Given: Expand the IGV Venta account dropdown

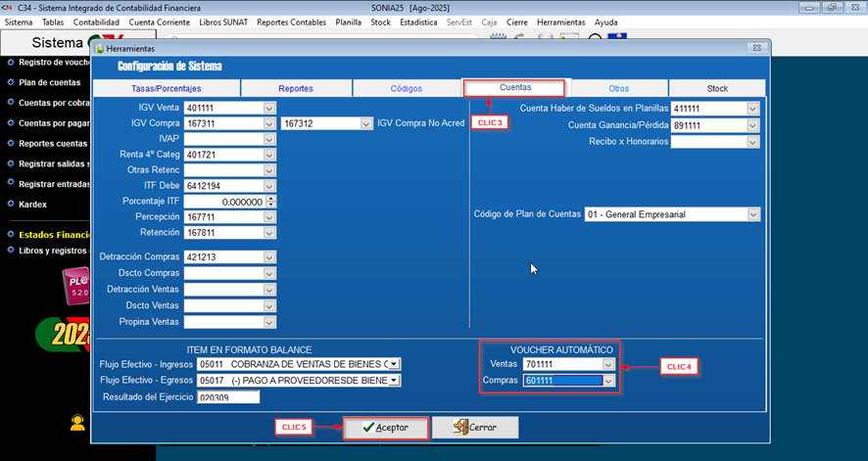Looking at the screenshot, I should pyautogui.click(x=269, y=108).
